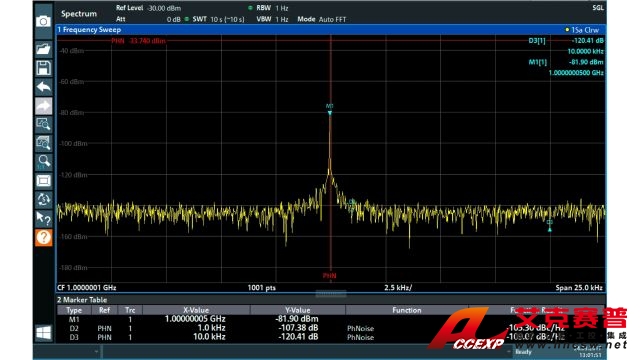The height and width of the screenshot is (360, 640).
Task: Activate the zoom area magnifier tool
Action: (43, 124)
